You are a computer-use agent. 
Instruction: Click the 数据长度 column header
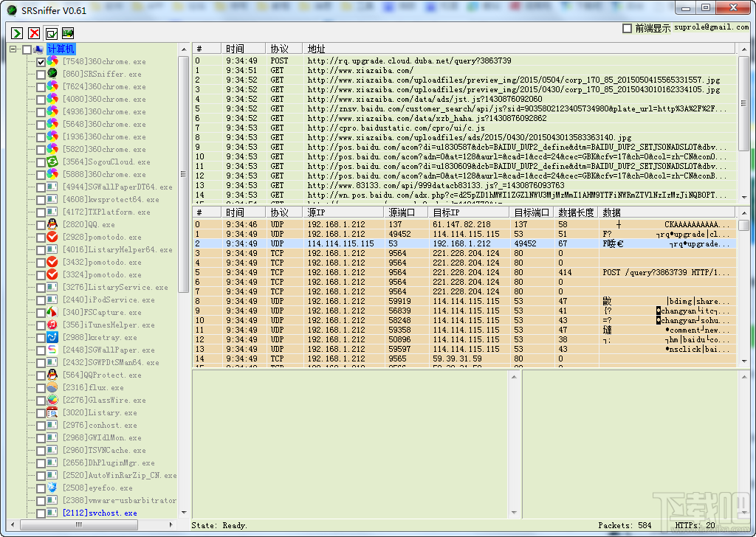[576, 212]
